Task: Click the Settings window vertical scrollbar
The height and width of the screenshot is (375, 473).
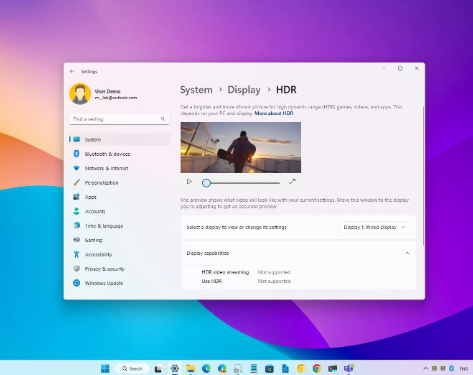Action: click(x=423, y=176)
